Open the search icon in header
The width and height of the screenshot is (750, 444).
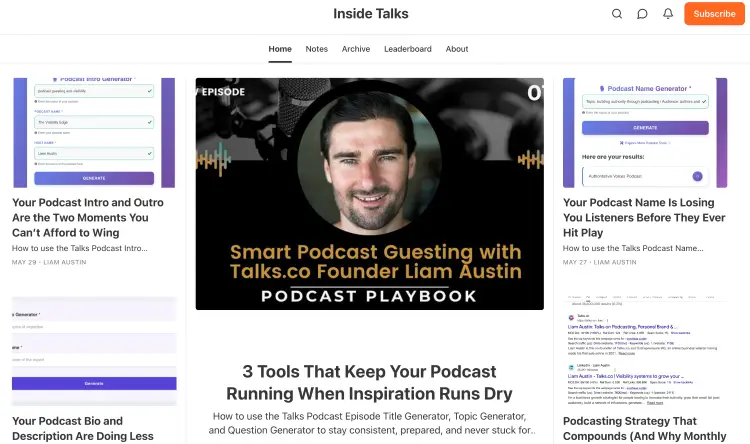(617, 14)
